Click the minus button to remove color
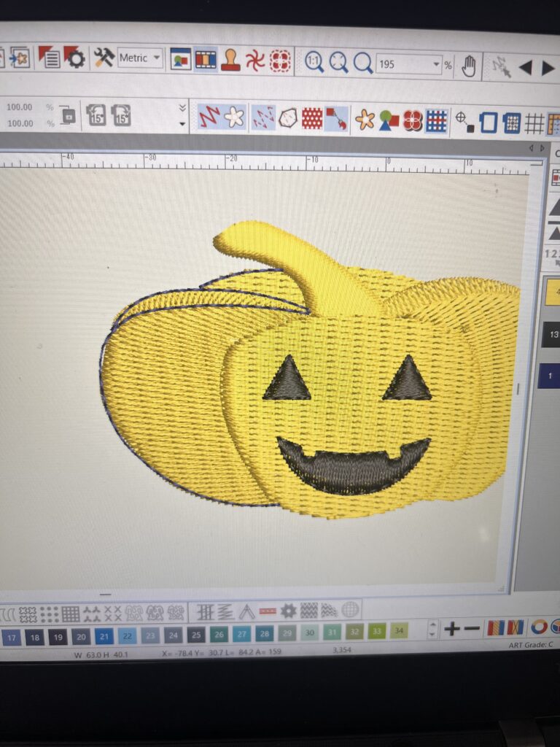The width and height of the screenshot is (560, 747). 472,628
